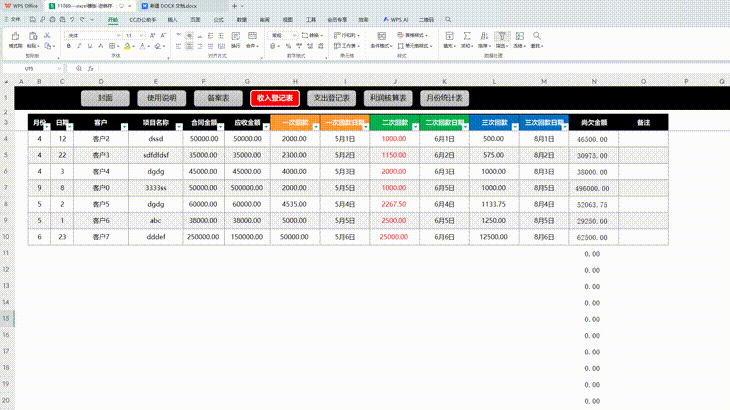
Task: Click the yellow fill color swatch
Action: pyautogui.click(x=127, y=46)
